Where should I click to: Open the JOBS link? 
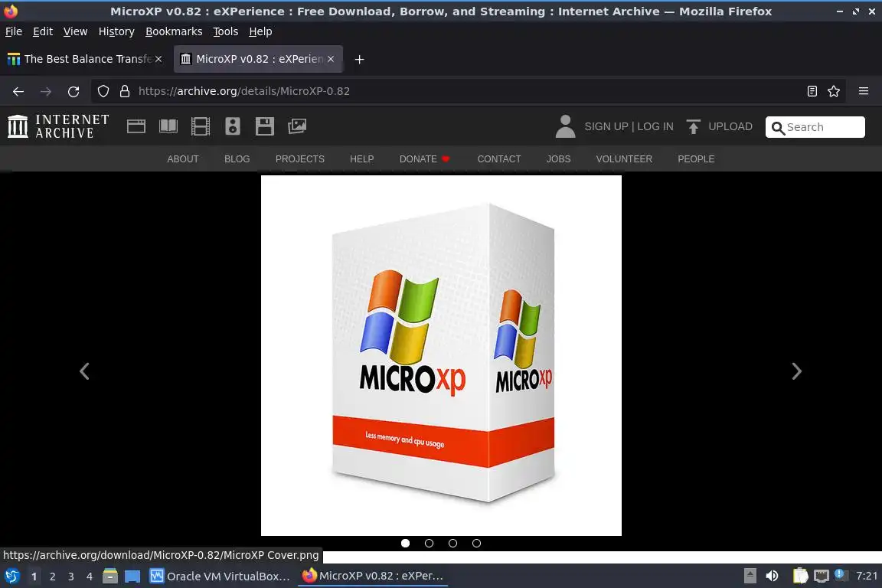coord(559,159)
